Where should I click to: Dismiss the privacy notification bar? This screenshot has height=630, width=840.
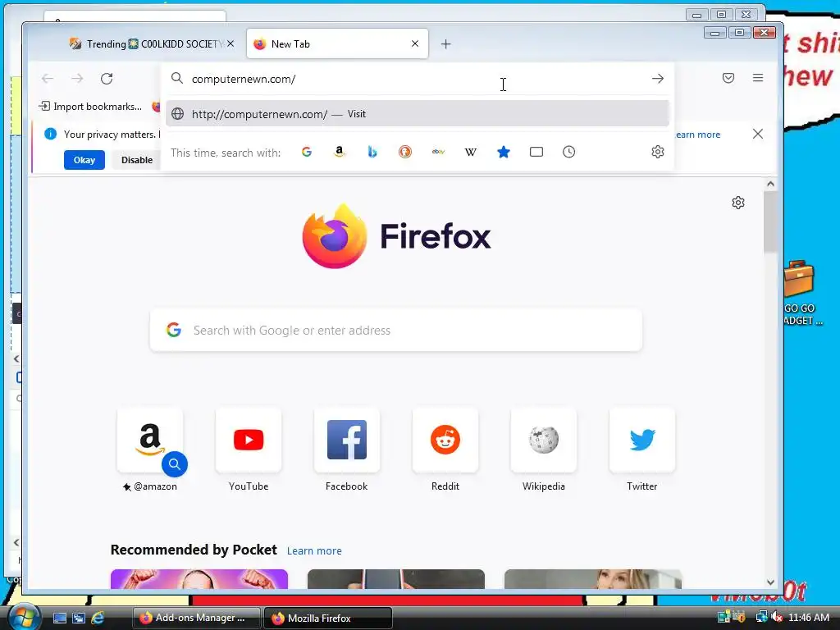(757, 134)
